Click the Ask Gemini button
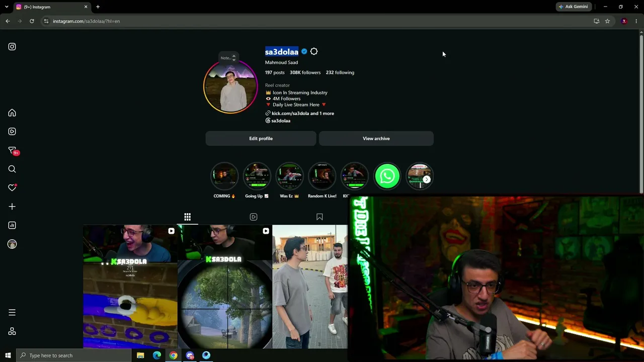The image size is (644, 362). (x=573, y=7)
